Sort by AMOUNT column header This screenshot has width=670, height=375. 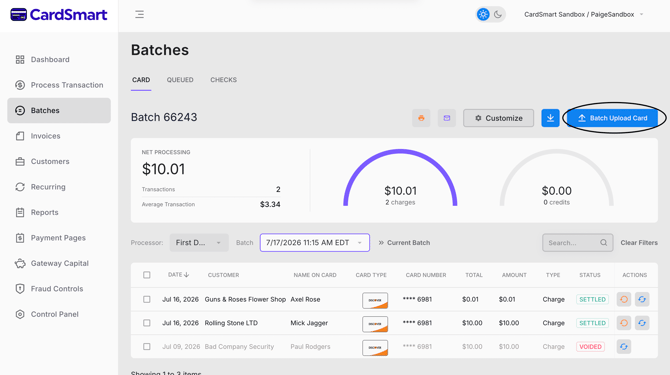click(x=514, y=275)
